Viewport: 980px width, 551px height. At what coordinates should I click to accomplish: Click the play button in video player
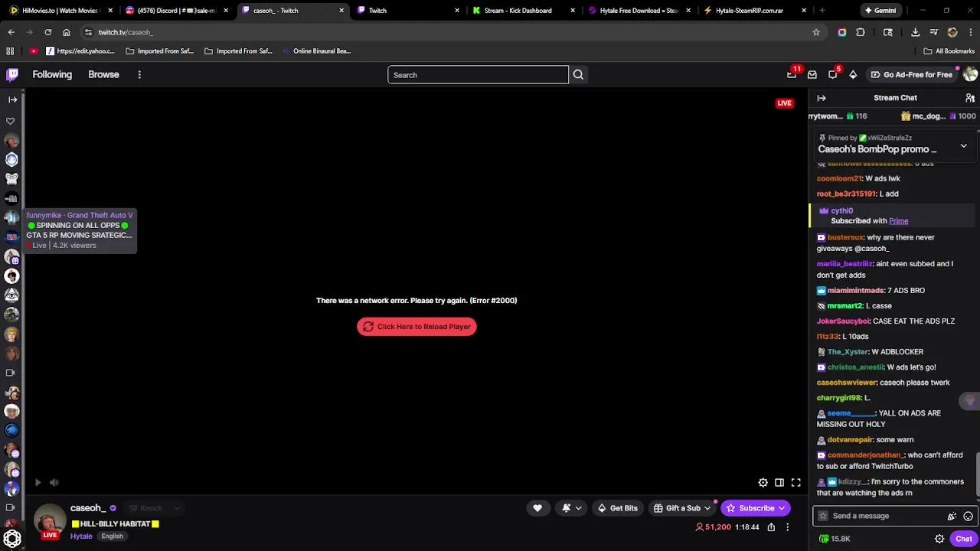[x=38, y=482]
